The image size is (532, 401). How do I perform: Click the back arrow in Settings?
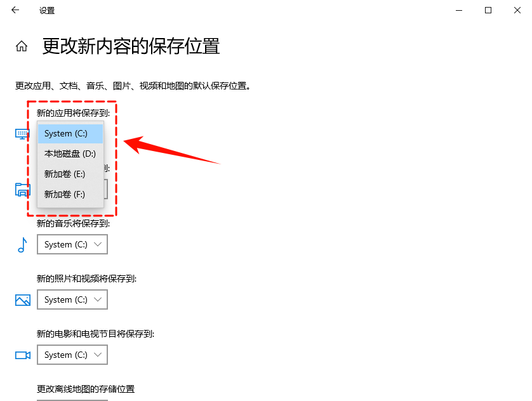pyautogui.click(x=15, y=10)
